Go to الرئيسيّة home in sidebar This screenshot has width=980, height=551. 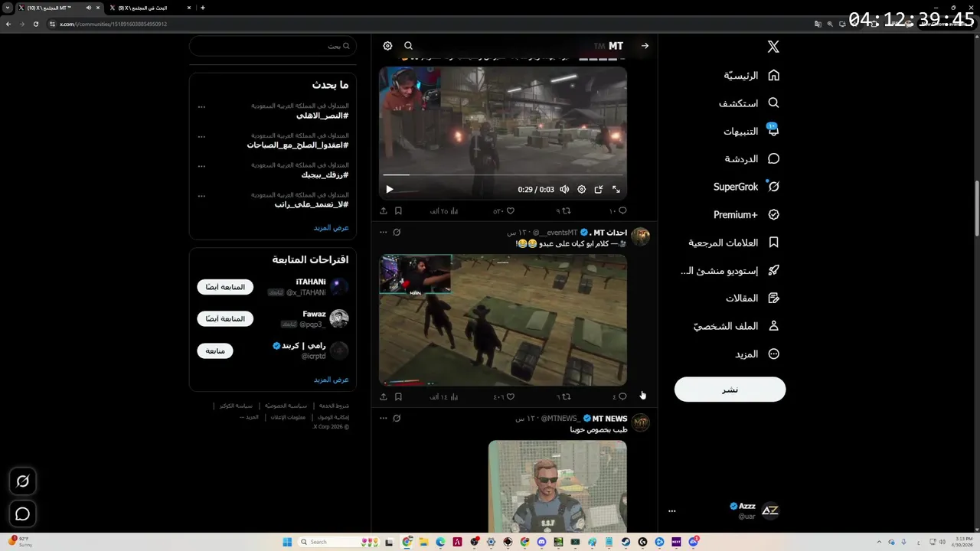click(x=752, y=75)
